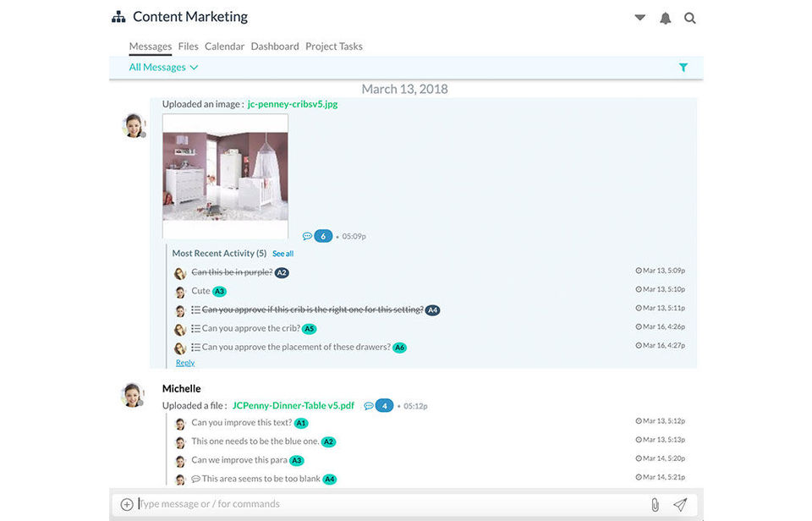Open the Project Tasks tab
812x521 pixels.
click(x=334, y=46)
